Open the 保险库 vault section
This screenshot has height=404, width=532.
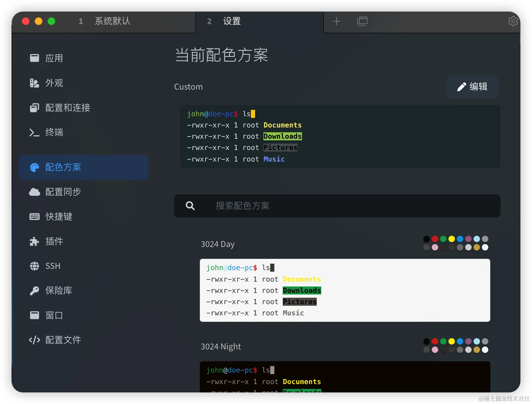[84, 291]
